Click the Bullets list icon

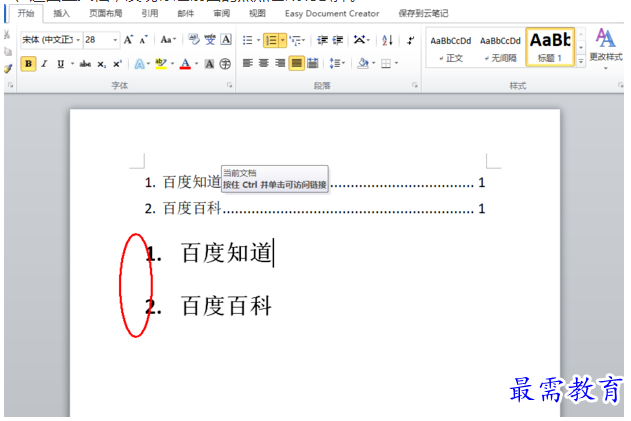(247, 40)
